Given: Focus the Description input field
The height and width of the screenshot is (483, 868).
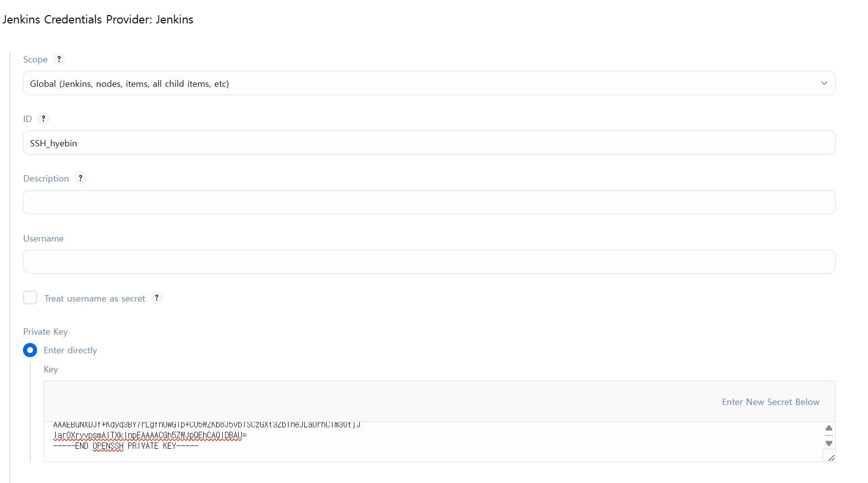Looking at the screenshot, I should click(429, 202).
